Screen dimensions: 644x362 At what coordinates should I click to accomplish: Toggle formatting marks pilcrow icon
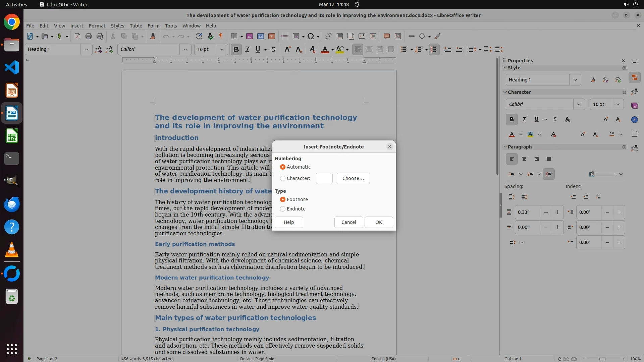pyautogui.click(x=221, y=36)
